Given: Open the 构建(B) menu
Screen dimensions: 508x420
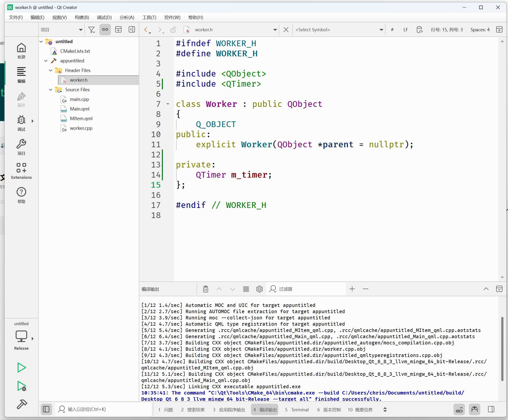Looking at the screenshot, I should coord(82,17).
